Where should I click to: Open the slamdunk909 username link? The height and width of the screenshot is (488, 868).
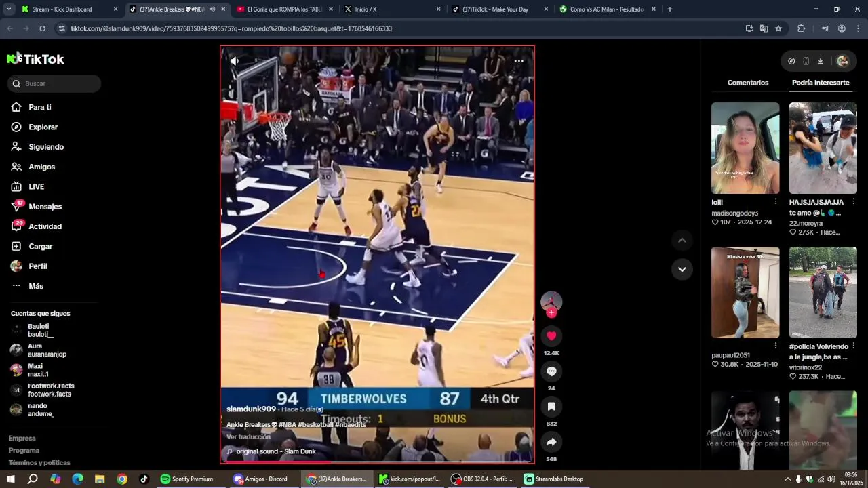(x=251, y=409)
